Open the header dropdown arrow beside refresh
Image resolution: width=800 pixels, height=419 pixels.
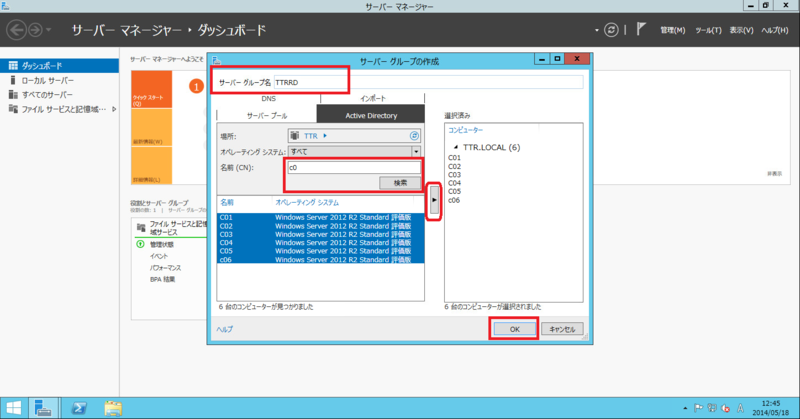coord(596,30)
